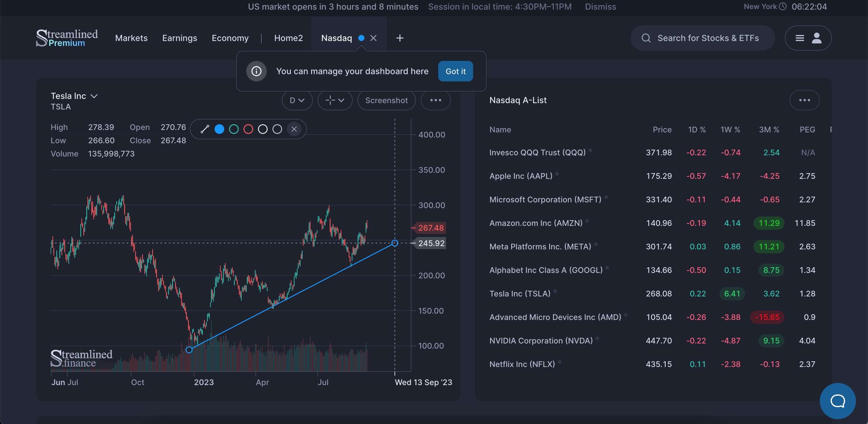Viewport: 868px width, 424px height.
Task: Close the Nasdaq dashboard tab
Action: tap(373, 38)
